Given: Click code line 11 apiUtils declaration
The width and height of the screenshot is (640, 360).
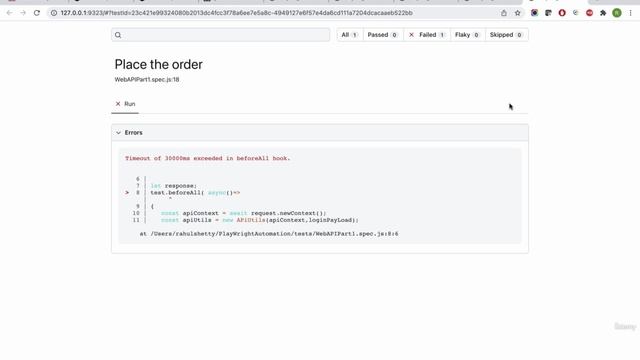Looking at the screenshot, I should click(x=260, y=220).
